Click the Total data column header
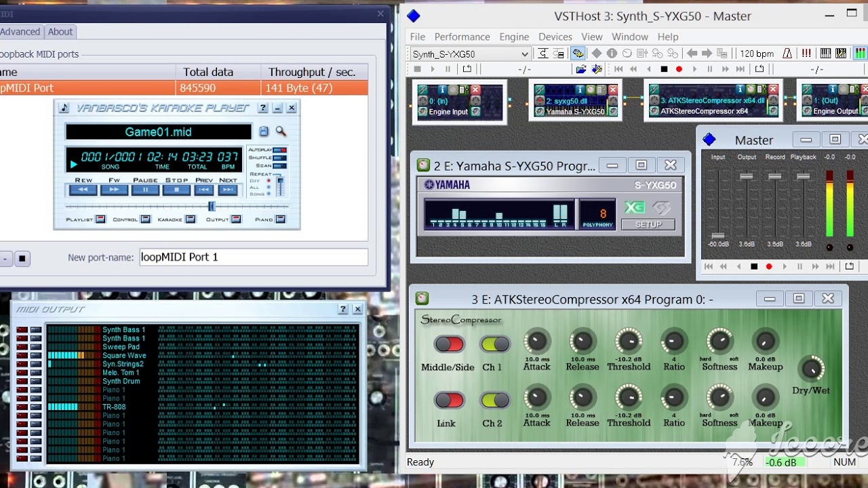Image resolution: width=868 pixels, height=488 pixels. click(217, 72)
